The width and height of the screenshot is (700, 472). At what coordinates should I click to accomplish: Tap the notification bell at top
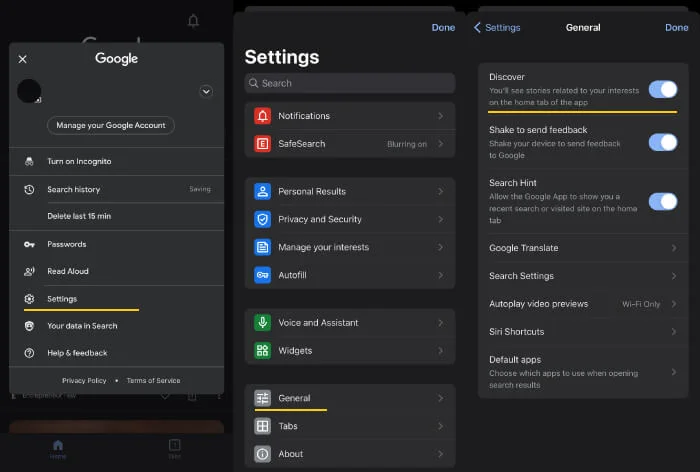point(193,21)
